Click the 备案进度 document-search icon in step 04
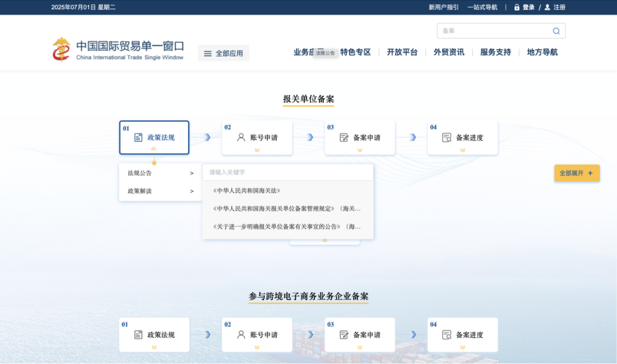 point(446,137)
